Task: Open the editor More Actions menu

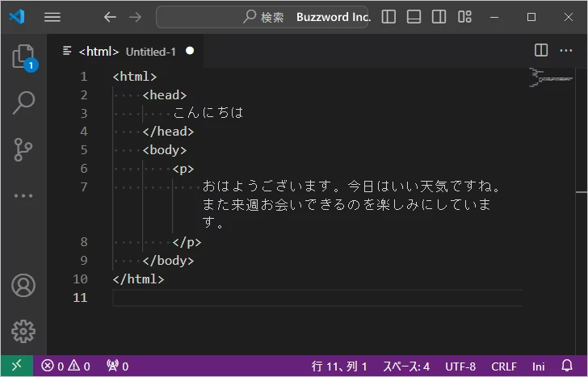Action: click(x=566, y=50)
